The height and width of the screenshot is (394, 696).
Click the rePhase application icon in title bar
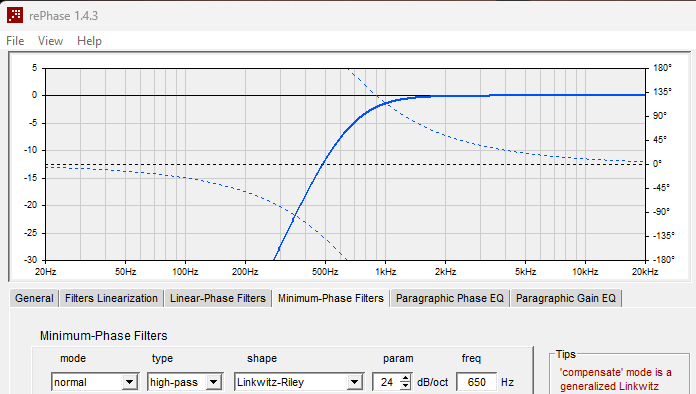[15, 15]
